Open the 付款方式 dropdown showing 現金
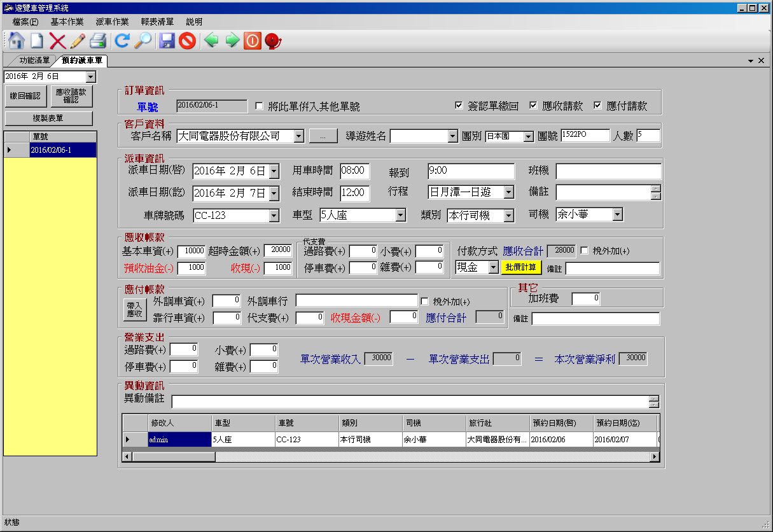This screenshot has height=532, width=773. tap(494, 268)
